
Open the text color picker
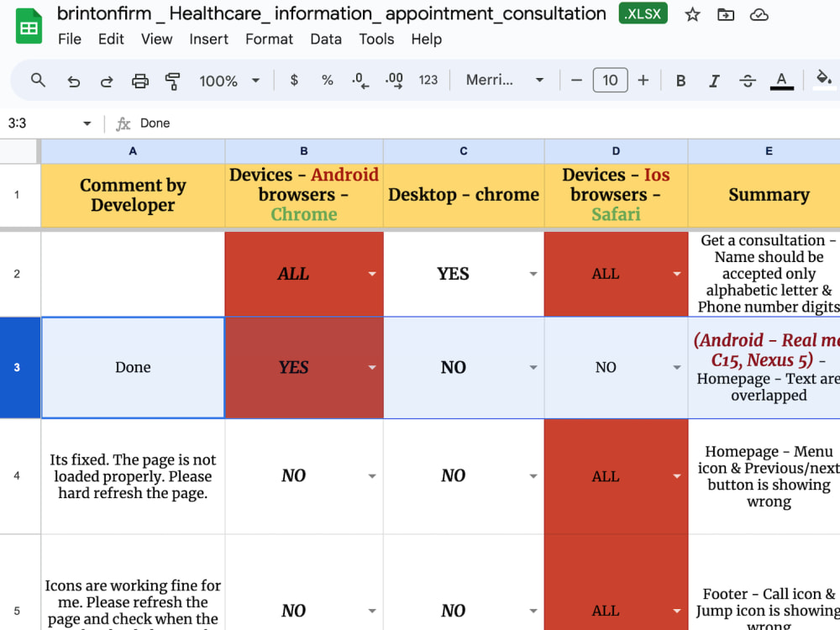pos(781,81)
